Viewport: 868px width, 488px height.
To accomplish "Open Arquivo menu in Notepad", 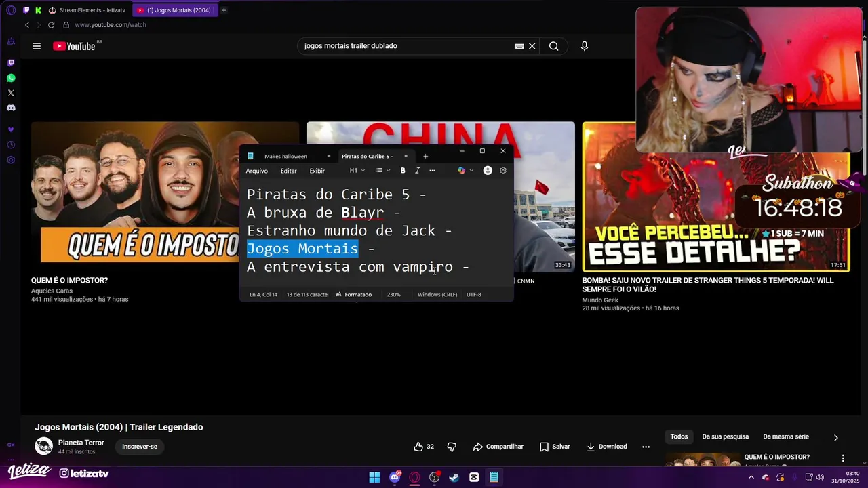I will point(257,171).
